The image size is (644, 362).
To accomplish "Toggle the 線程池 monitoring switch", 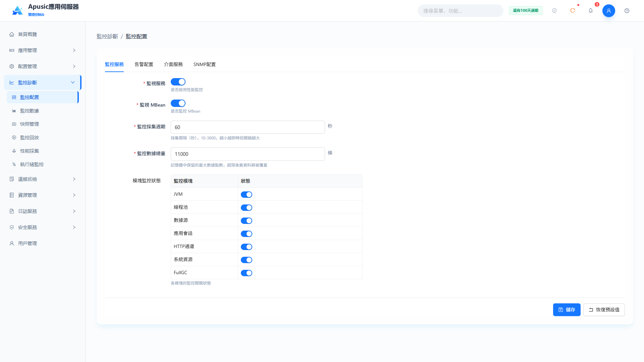I will tap(247, 207).
